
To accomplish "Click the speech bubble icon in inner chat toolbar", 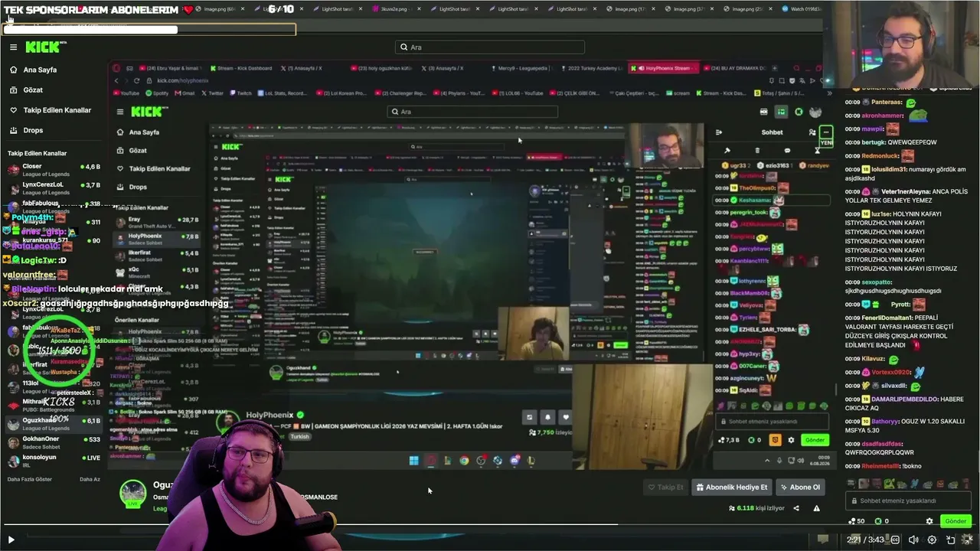I will (787, 151).
